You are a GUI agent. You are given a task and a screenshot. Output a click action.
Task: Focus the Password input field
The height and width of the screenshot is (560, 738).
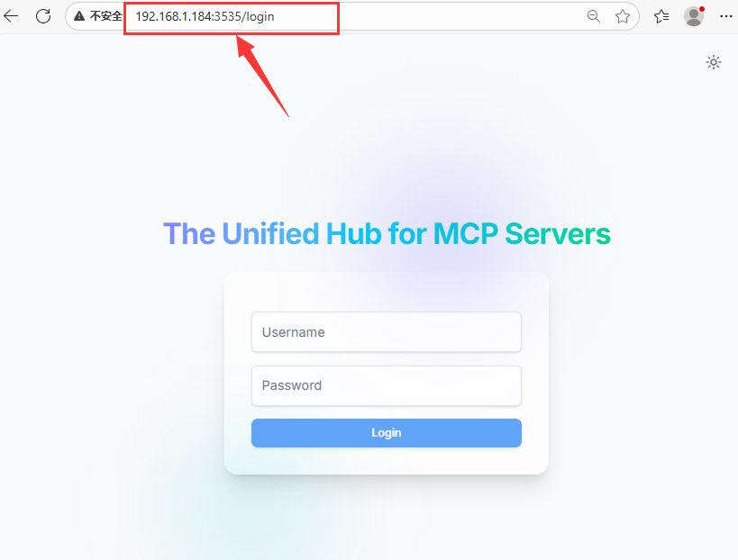click(x=387, y=385)
